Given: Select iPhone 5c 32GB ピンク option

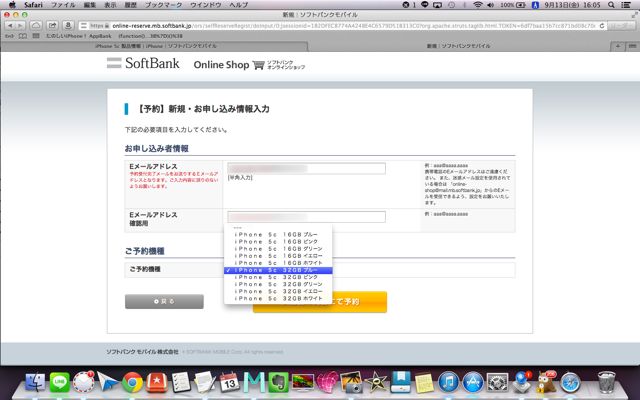Looking at the screenshot, I should click(x=278, y=277).
